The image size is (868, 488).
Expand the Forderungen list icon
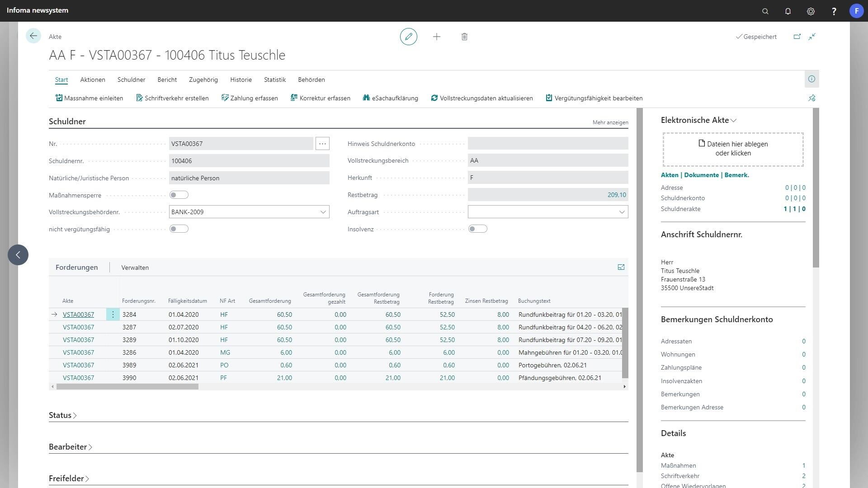[x=621, y=267]
